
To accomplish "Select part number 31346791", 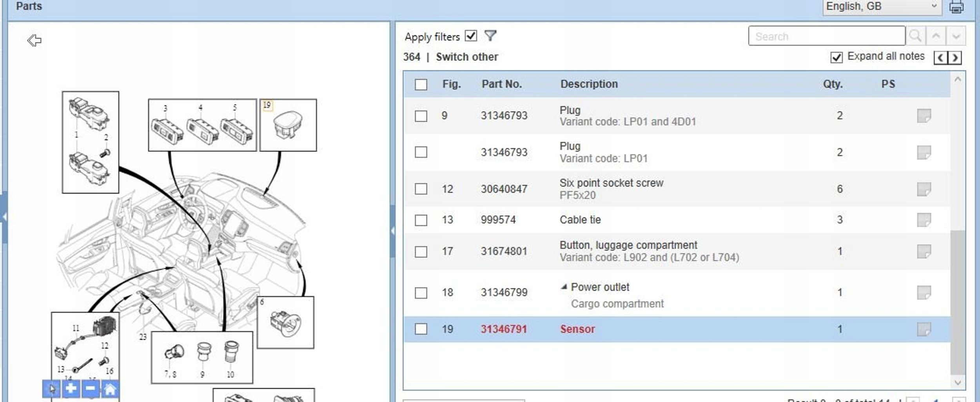I will click(504, 329).
